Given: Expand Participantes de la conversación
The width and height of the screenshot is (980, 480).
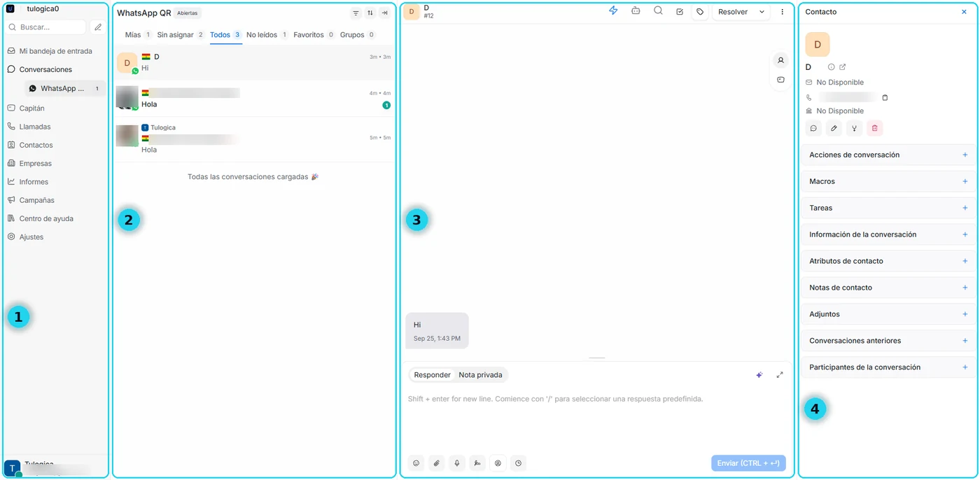Looking at the screenshot, I should pyautogui.click(x=887, y=367).
